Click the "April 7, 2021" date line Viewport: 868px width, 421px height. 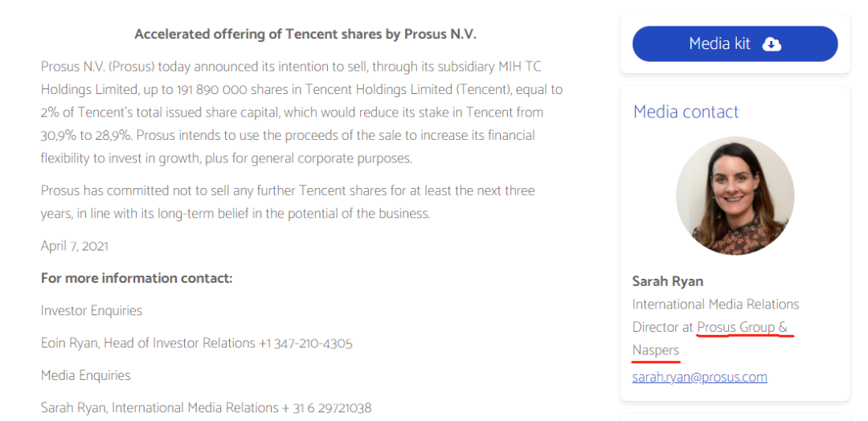click(x=75, y=246)
